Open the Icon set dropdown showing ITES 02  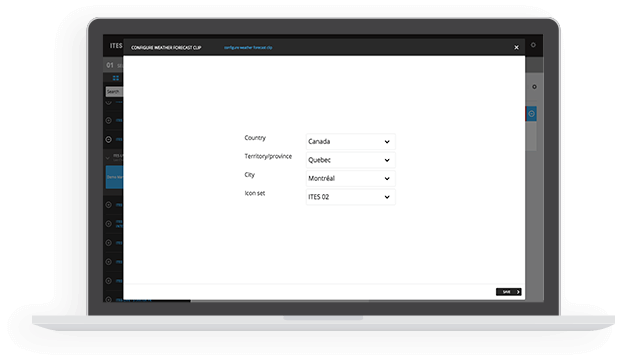click(x=350, y=197)
